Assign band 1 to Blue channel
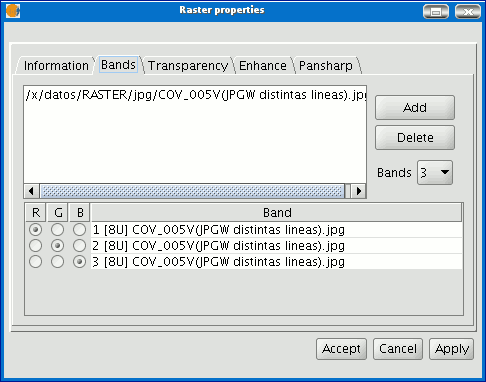 (x=79, y=230)
